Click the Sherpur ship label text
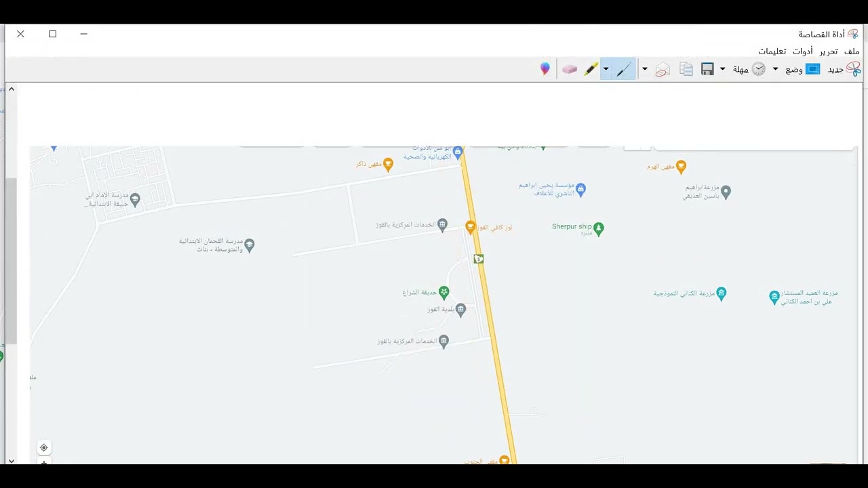This screenshot has height=488, width=868. tap(572, 226)
